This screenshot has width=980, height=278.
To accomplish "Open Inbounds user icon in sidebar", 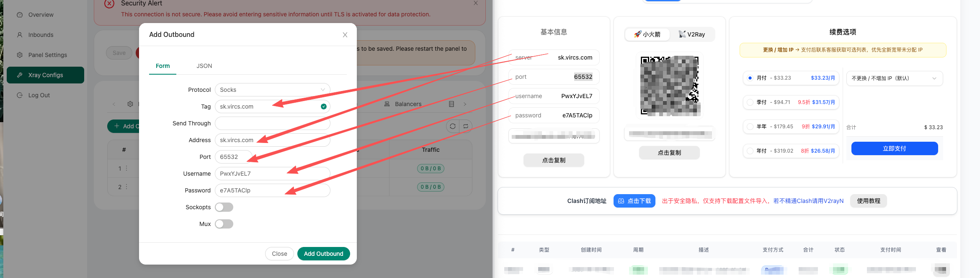I will 20,35.
